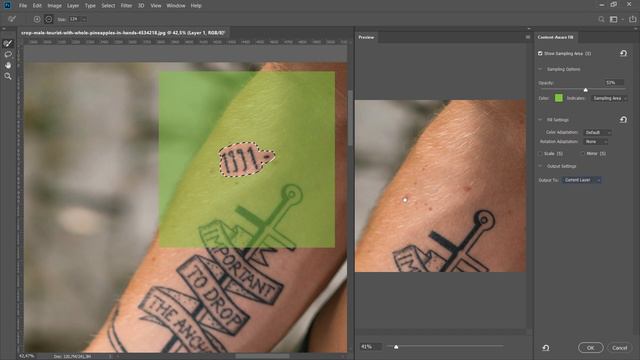Collapse the Output Settings section
This screenshot has width=640, height=360.
(540, 166)
